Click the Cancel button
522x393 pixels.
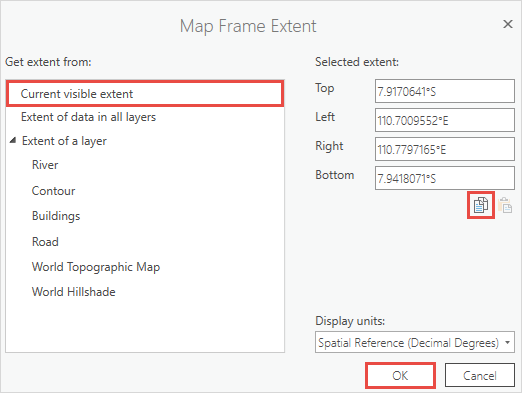480,376
